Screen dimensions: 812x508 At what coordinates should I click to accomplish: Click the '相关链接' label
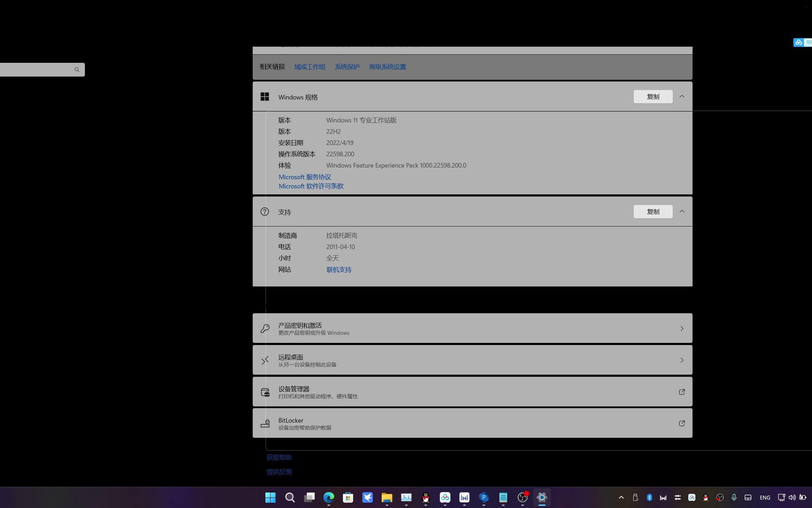[x=272, y=66]
